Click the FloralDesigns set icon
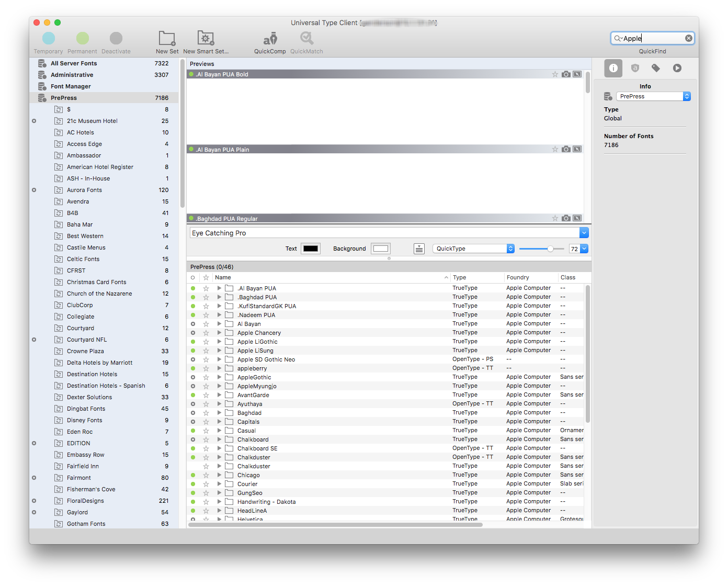The height and width of the screenshot is (586, 728). click(x=59, y=501)
